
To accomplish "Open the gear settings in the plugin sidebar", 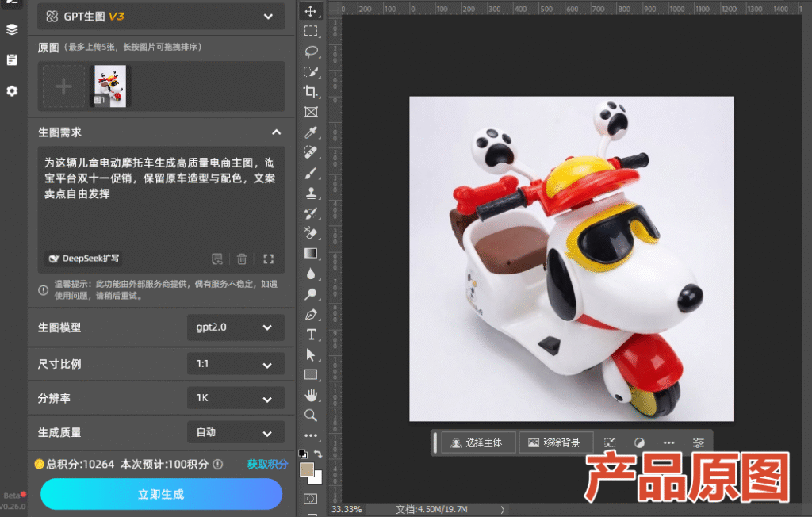I will pyautogui.click(x=12, y=91).
